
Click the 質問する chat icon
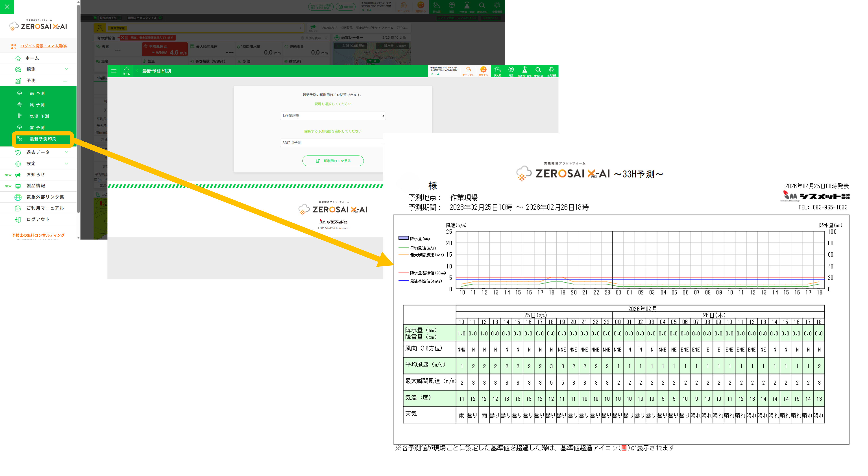pyautogui.click(x=483, y=71)
